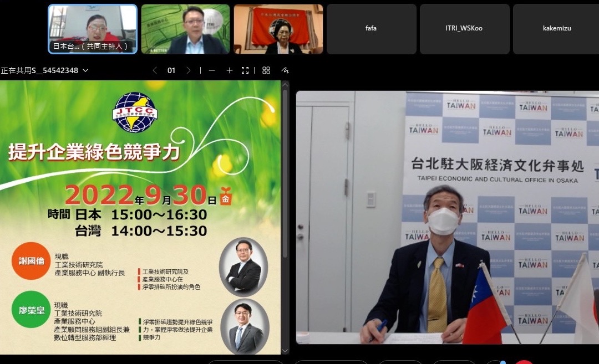
Task: Zoom out the shared document
Action: click(x=212, y=70)
